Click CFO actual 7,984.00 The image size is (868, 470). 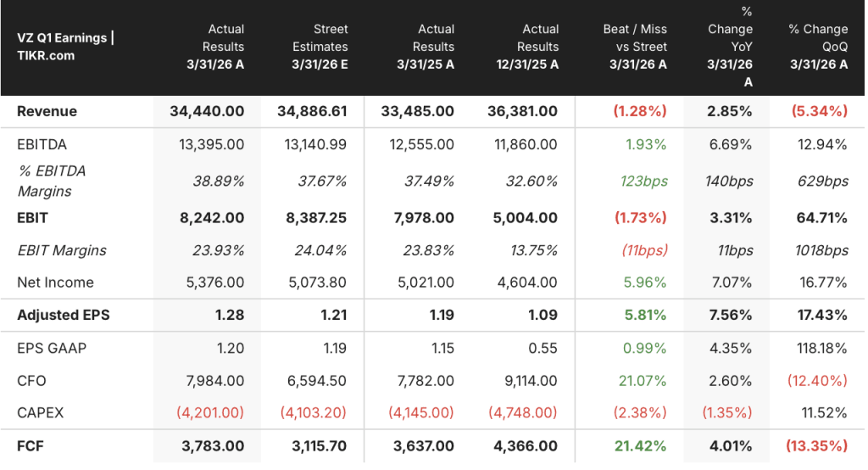[215, 381]
